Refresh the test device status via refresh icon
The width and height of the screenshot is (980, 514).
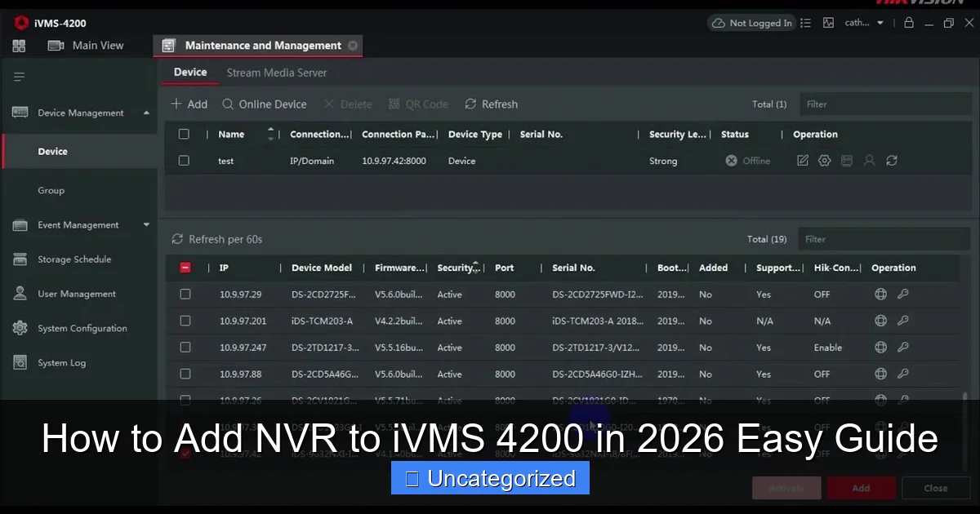point(892,161)
